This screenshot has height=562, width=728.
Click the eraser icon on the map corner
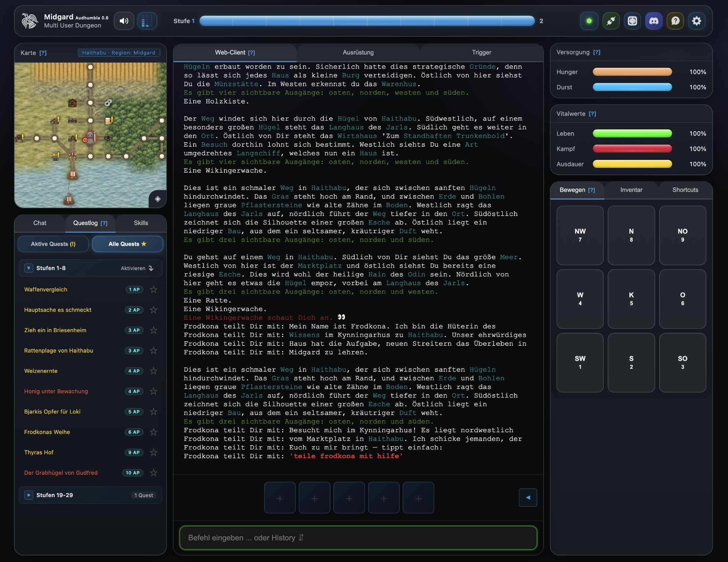click(157, 199)
